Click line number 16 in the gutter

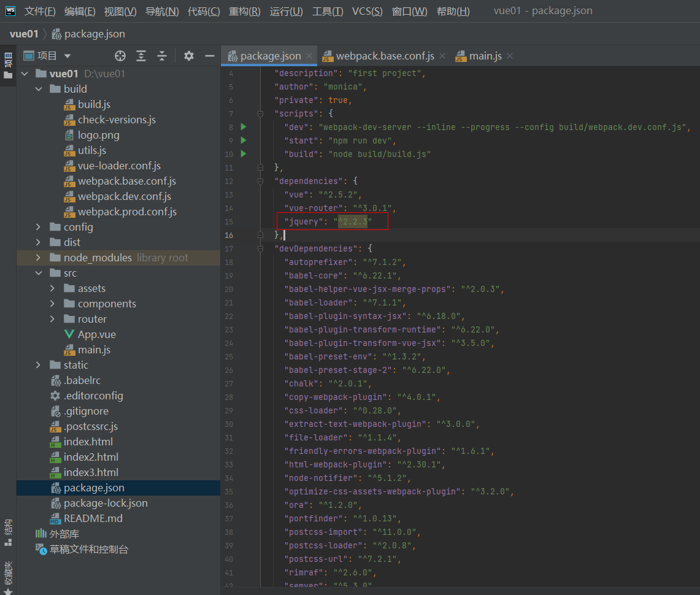[229, 235]
